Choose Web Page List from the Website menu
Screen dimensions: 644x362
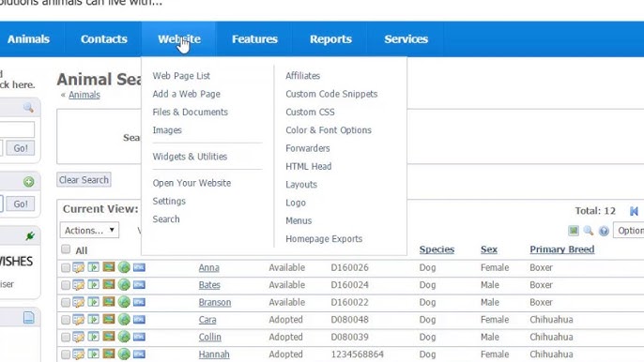[x=181, y=76]
